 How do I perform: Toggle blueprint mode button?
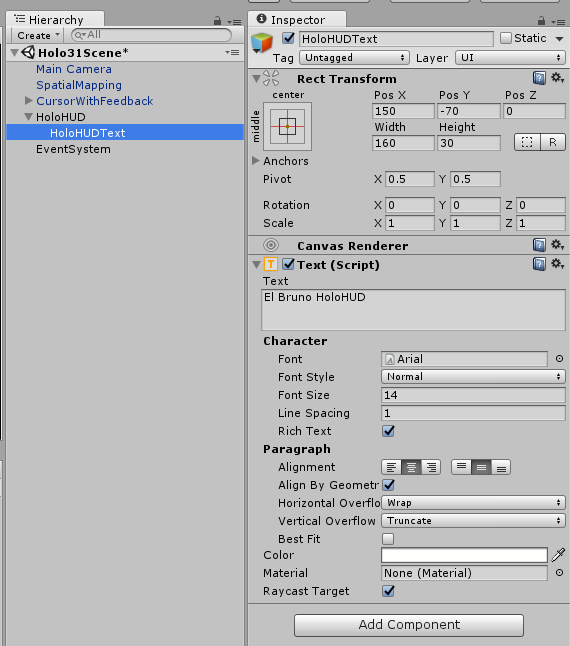click(x=527, y=142)
